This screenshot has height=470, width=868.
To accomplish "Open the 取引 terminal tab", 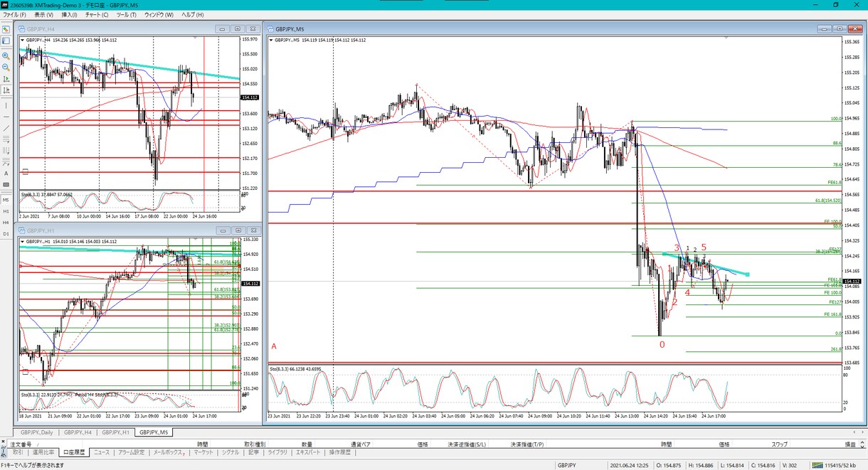I will click(x=18, y=452).
